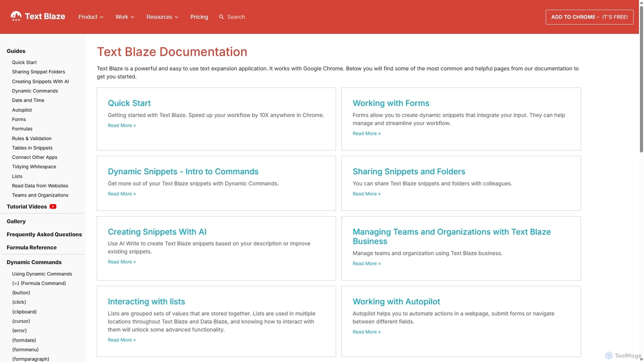Open the Quick Start card title
644x362 pixels.
tap(129, 103)
